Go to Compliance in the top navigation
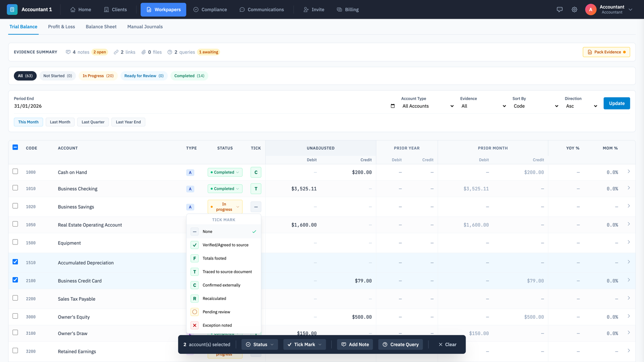 pos(210,9)
